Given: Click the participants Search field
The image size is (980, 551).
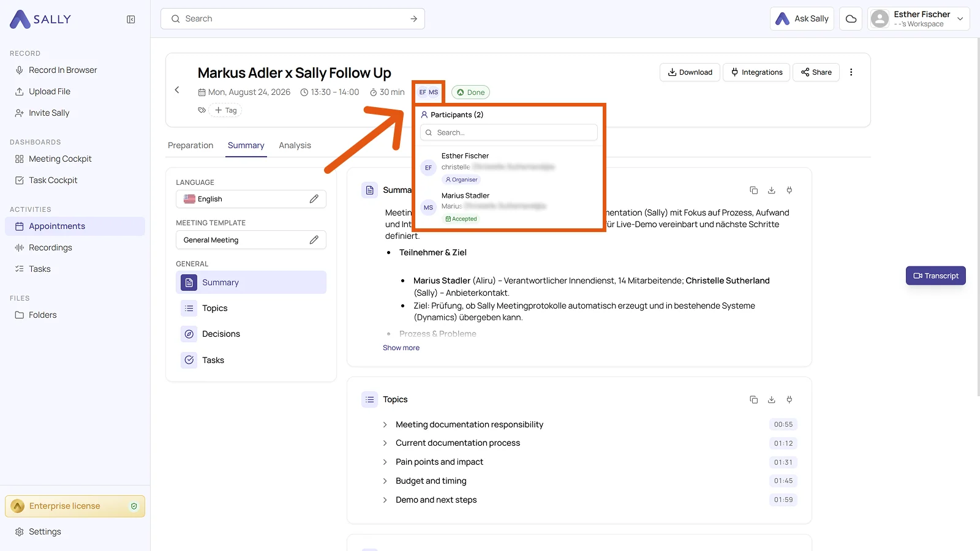Looking at the screenshot, I should [x=509, y=133].
